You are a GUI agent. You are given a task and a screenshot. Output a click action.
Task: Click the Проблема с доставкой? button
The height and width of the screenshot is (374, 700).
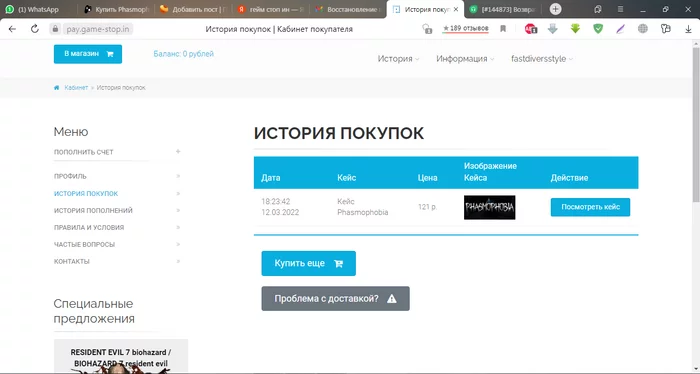tap(335, 299)
